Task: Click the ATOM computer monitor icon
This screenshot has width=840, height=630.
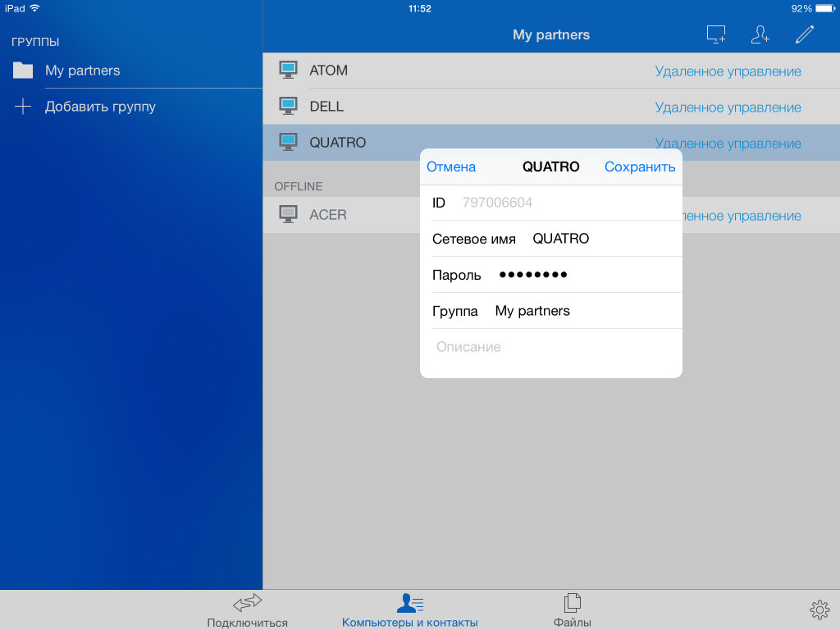Action: point(288,71)
